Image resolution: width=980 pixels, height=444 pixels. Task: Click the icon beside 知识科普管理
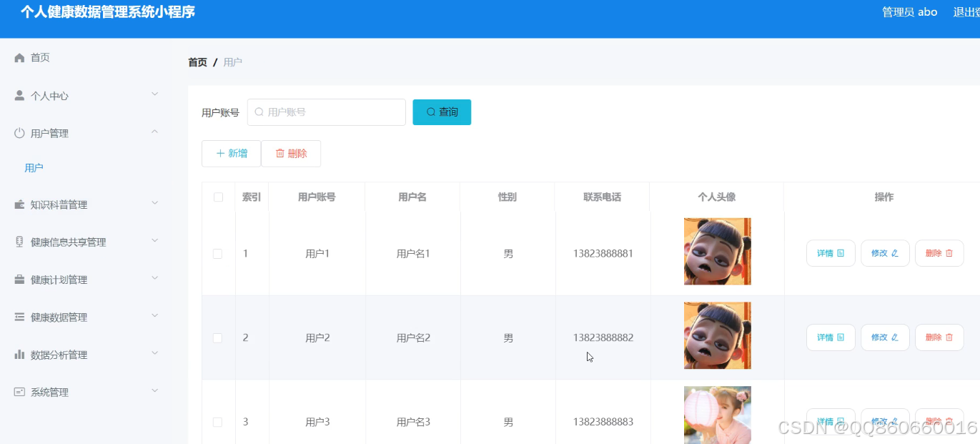(x=19, y=204)
